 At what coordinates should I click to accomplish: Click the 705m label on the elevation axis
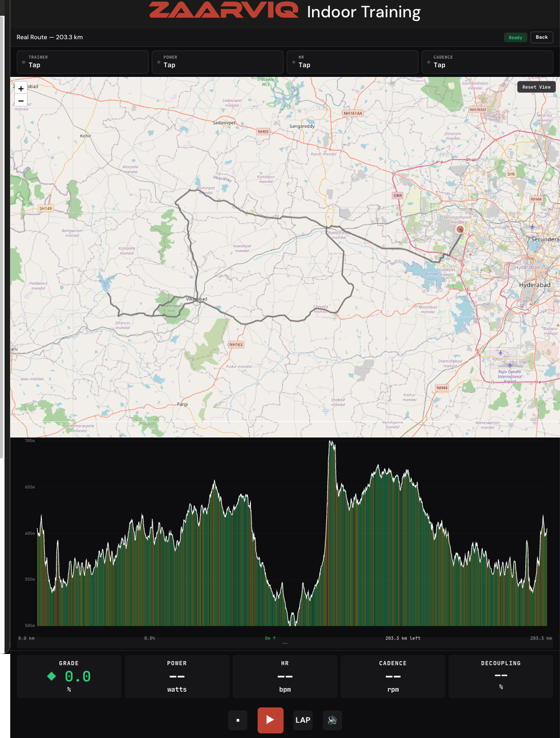[x=30, y=441]
